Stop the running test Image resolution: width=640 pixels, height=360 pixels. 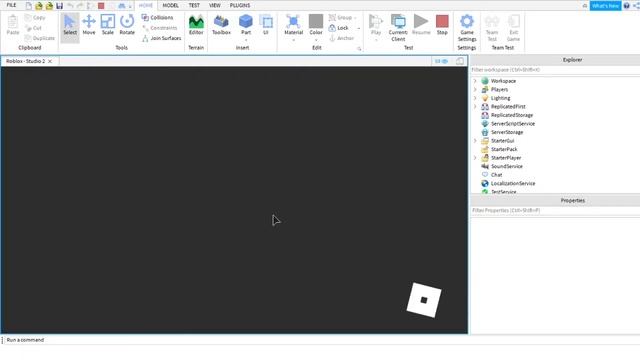click(442, 24)
